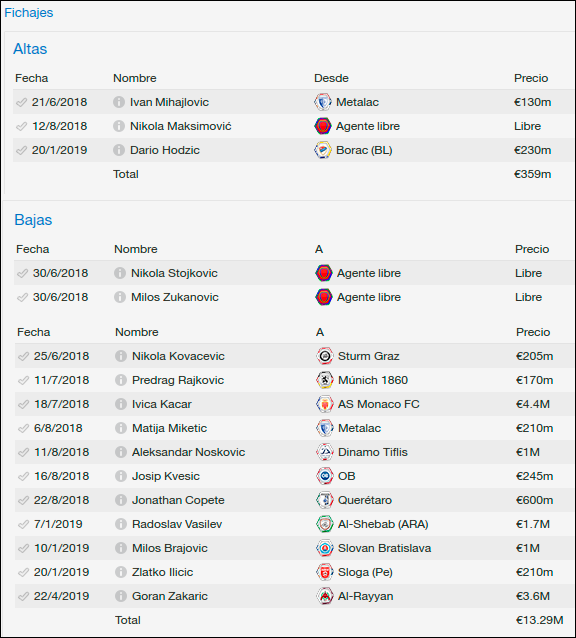Screen dimensions: 576x638
Task: Toggle checkmark beside 16/8/2018 Josip Kvesic
Action: (24, 476)
